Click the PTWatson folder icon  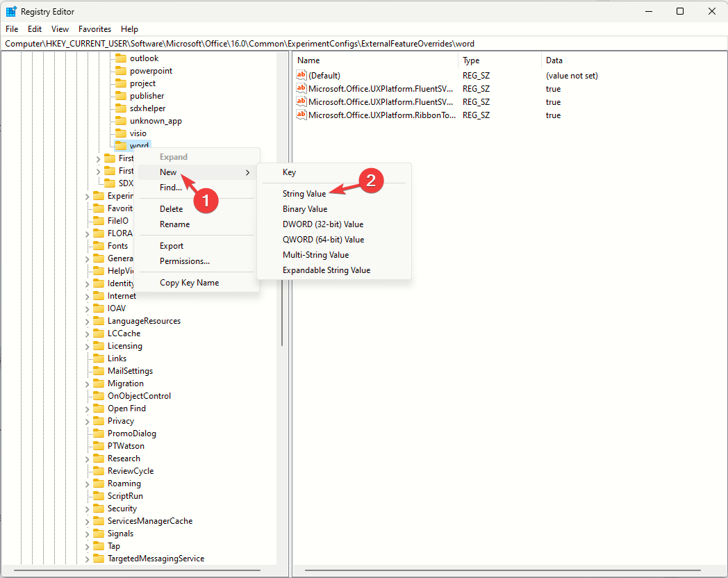pos(99,446)
